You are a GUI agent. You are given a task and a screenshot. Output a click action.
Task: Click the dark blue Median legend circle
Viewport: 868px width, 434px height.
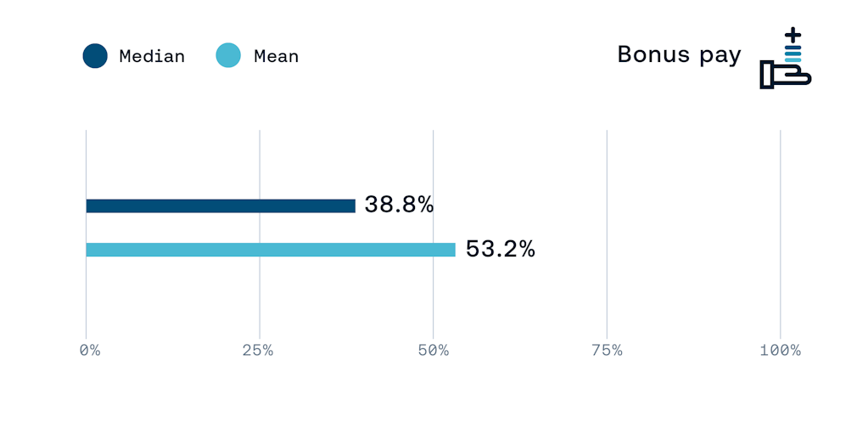[x=95, y=56]
